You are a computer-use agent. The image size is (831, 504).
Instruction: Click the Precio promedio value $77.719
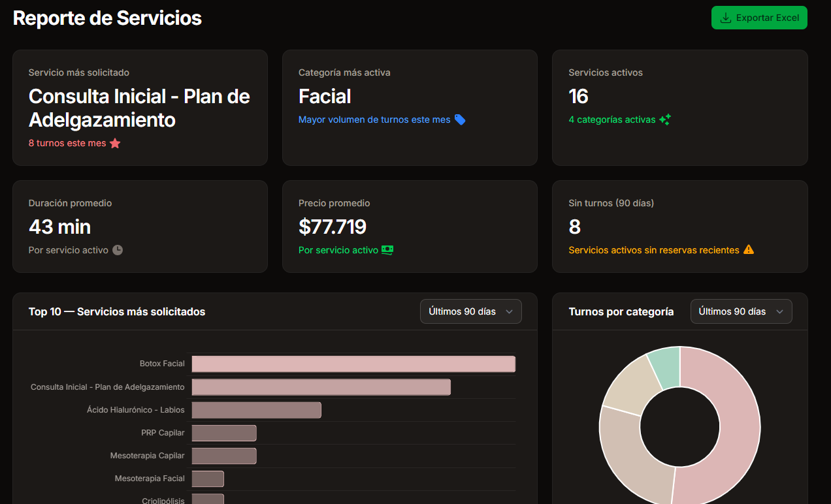333,227
